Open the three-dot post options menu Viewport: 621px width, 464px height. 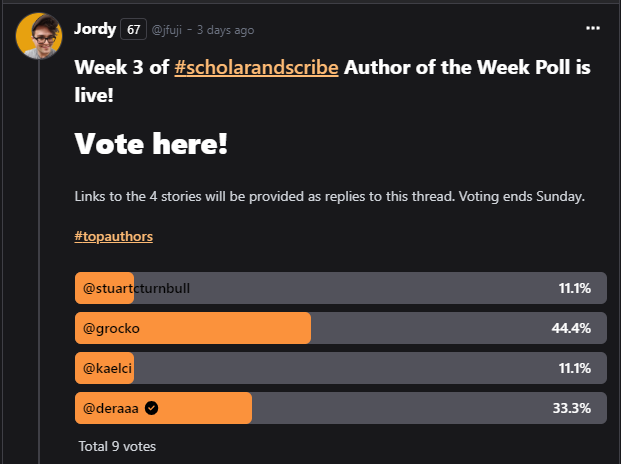(x=592, y=28)
